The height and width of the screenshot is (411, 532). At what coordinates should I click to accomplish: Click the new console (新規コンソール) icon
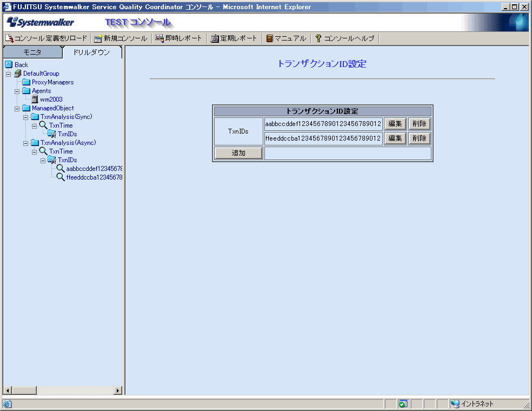click(x=98, y=38)
